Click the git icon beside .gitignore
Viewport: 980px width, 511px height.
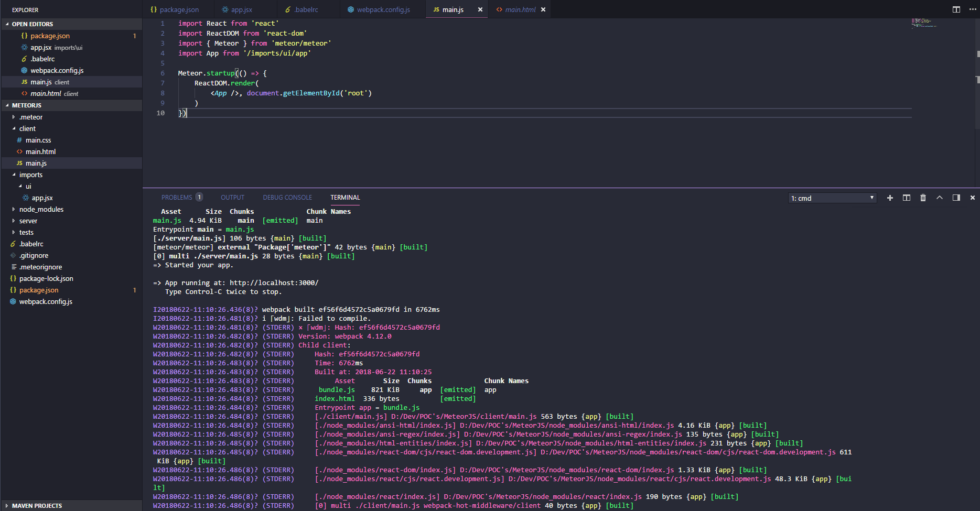[13, 255]
